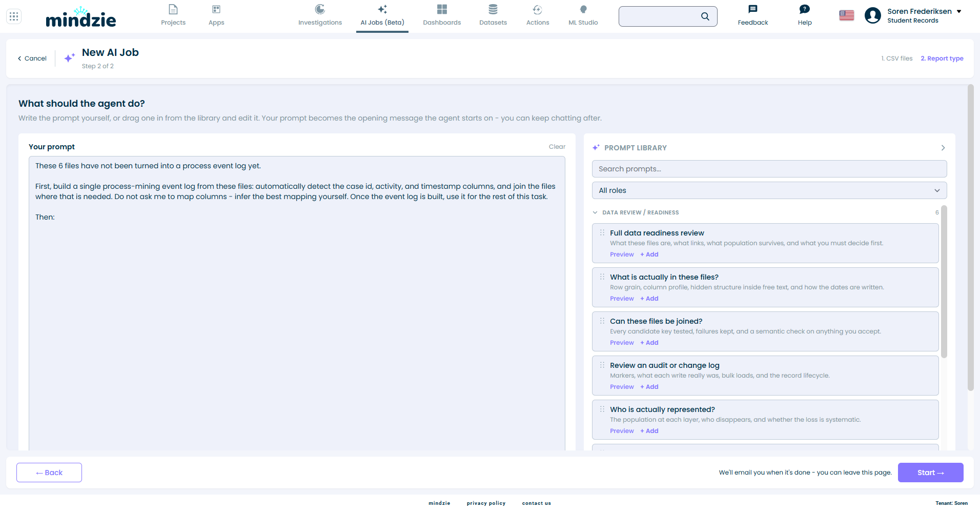Screen dimensions: 980x511
Task: Open the app launcher grid icon
Action: [x=14, y=16]
